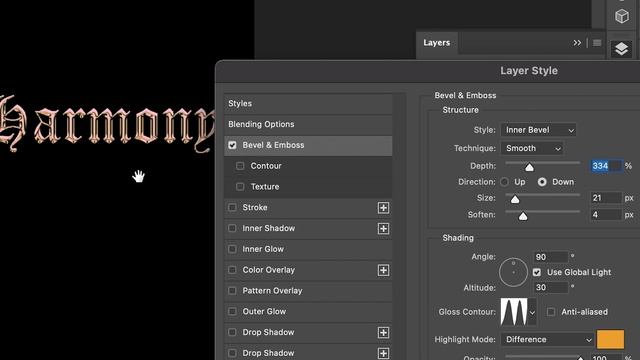Open the Stroke effect settings
Viewport: 640px width, 360px height.
coord(308,207)
